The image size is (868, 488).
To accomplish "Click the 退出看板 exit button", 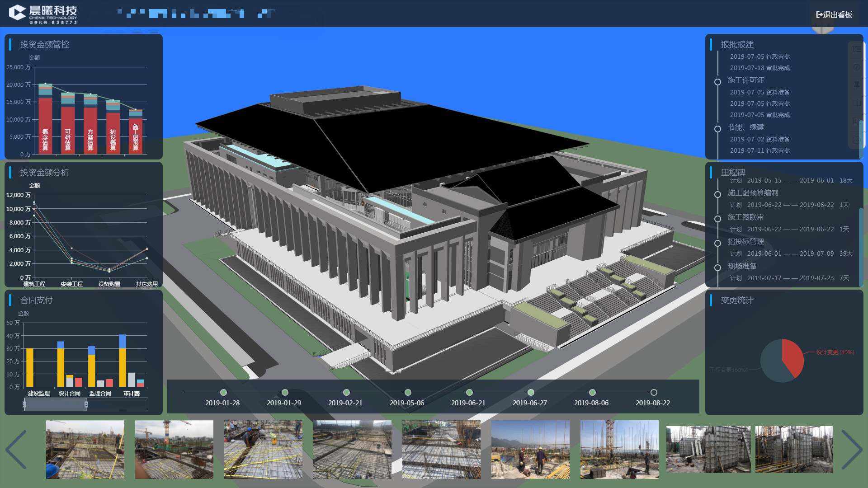I will pos(834,15).
